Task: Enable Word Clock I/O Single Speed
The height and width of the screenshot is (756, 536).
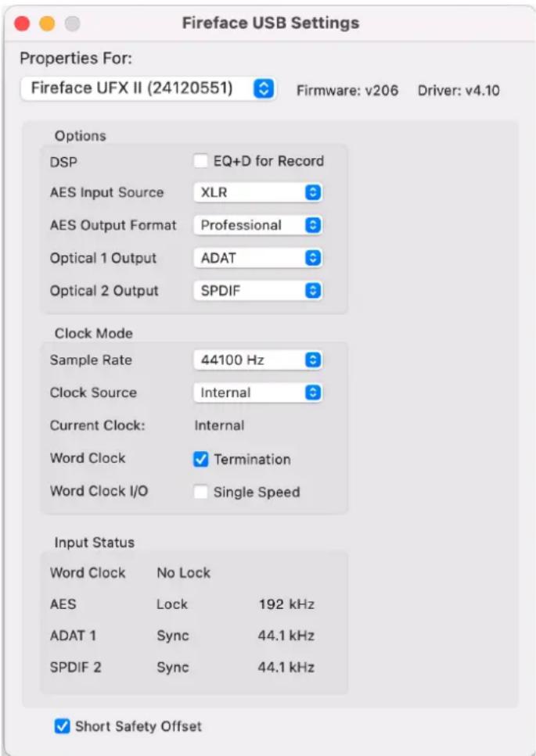Action: pyautogui.click(x=200, y=493)
